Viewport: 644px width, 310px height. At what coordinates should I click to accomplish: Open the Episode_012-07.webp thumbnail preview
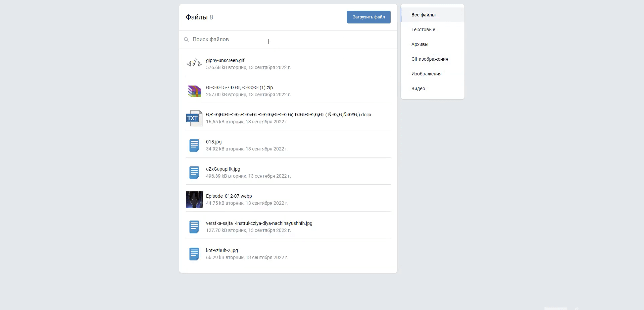click(x=194, y=200)
